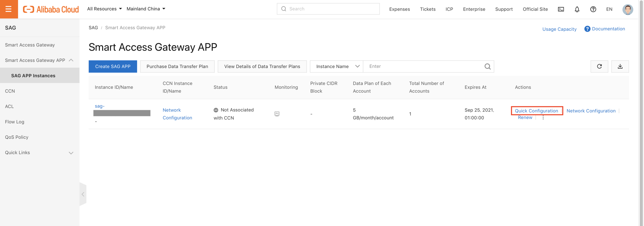Screen dimensions: 644x226
Task: Open ACL in sidebar
Action: pyautogui.click(x=9, y=106)
